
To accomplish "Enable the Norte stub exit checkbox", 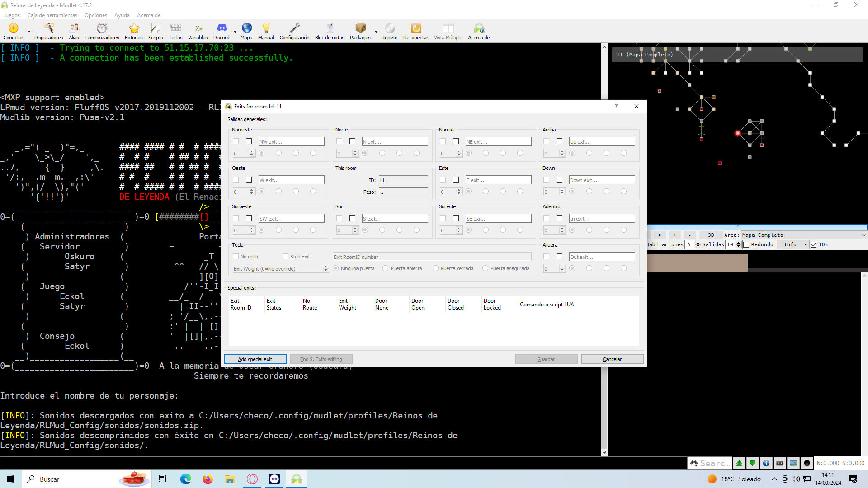I will (x=352, y=141).
